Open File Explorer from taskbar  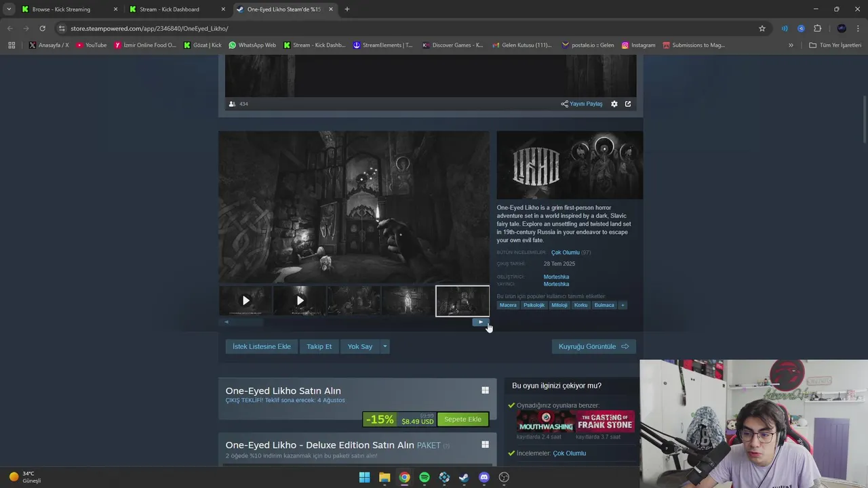(x=384, y=477)
